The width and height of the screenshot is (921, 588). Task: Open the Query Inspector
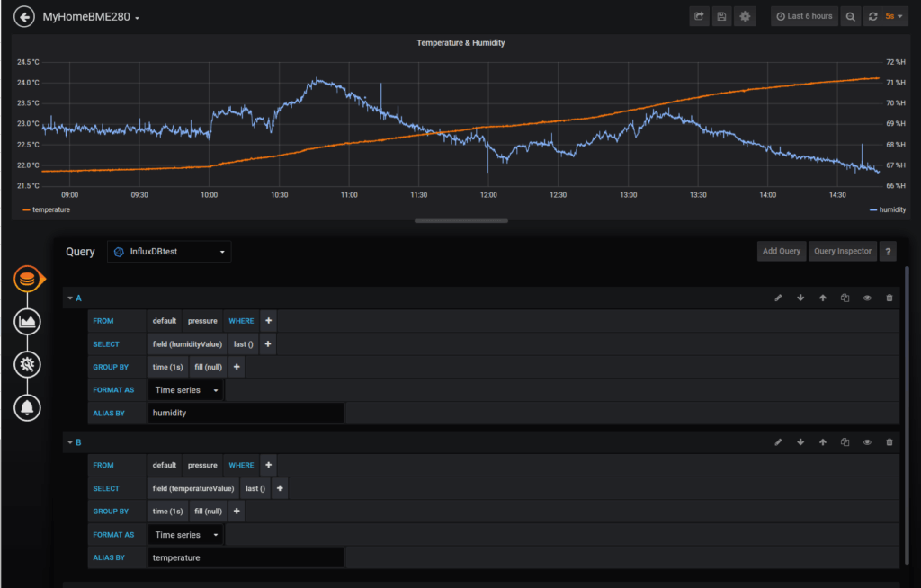coord(842,252)
